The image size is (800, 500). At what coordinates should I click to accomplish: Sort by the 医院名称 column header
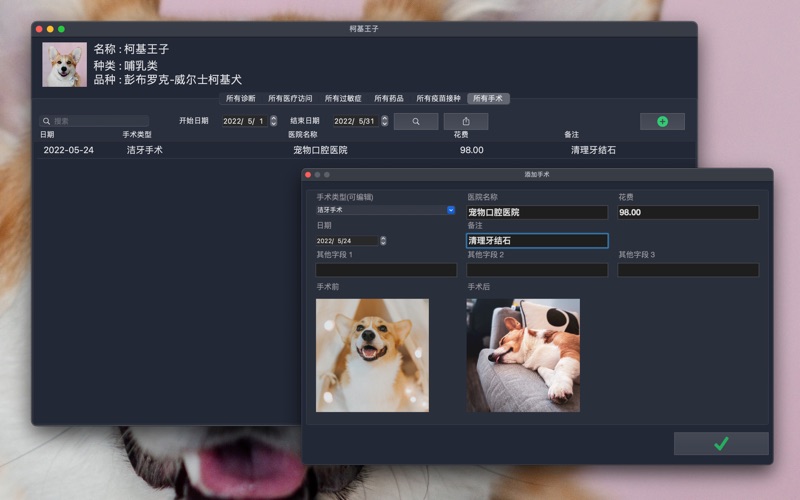tap(303, 135)
